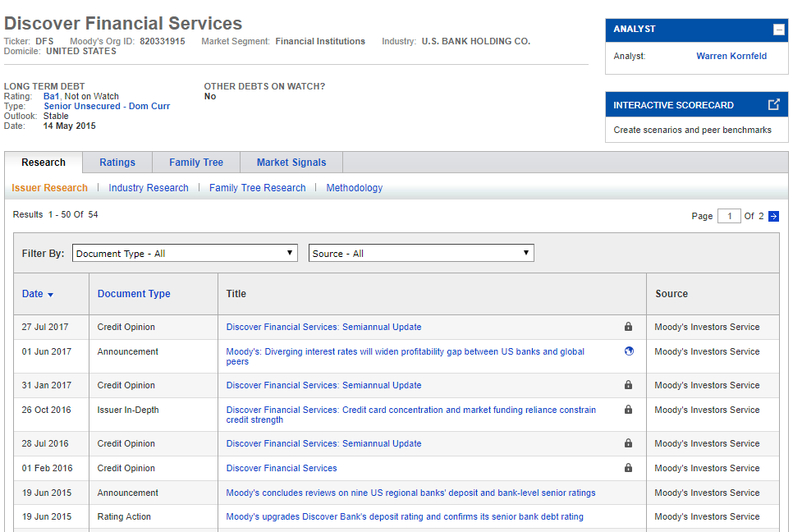
Task: Collapse the Analyst panel with minus icon
Action: coord(778,30)
